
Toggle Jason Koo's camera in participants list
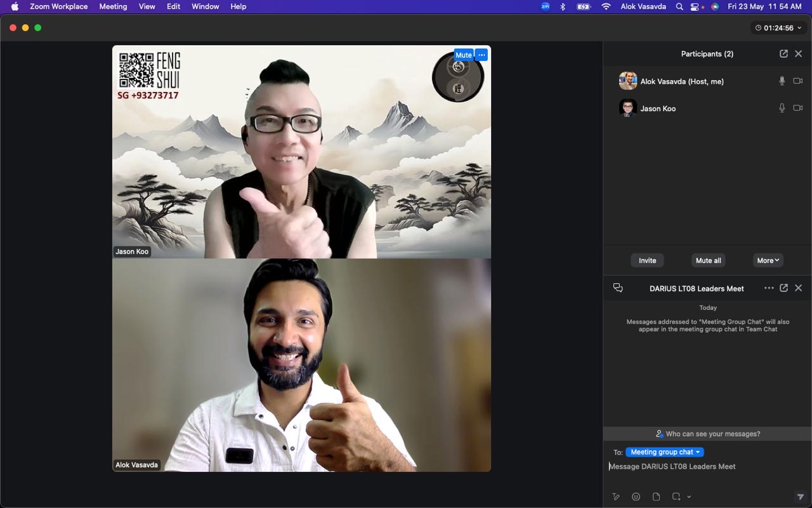[x=798, y=109]
